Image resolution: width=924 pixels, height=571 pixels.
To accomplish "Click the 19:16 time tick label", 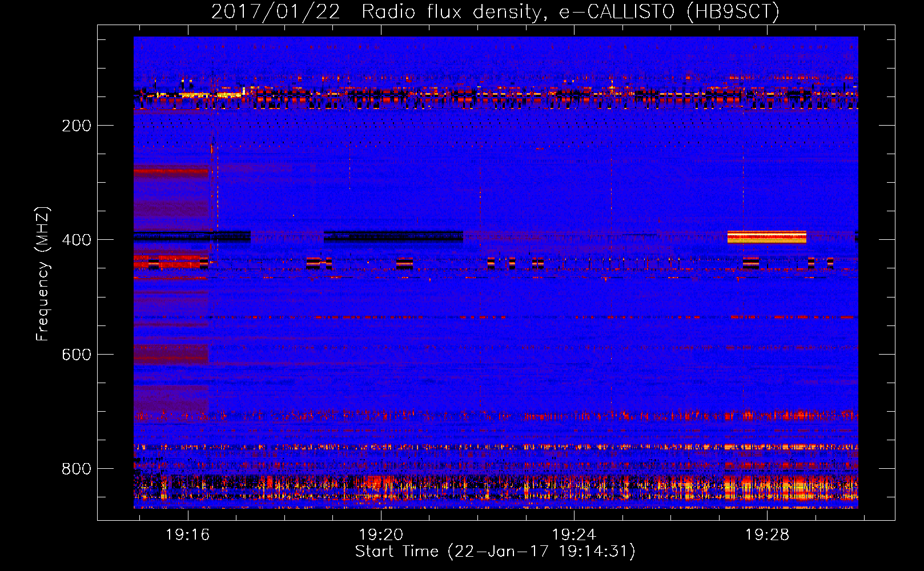I will click(x=188, y=534).
